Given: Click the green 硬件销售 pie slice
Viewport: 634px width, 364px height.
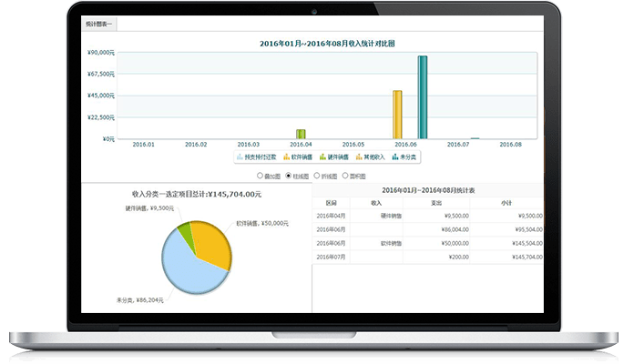Looking at the screenshot, I should click(x=186, y=233).
